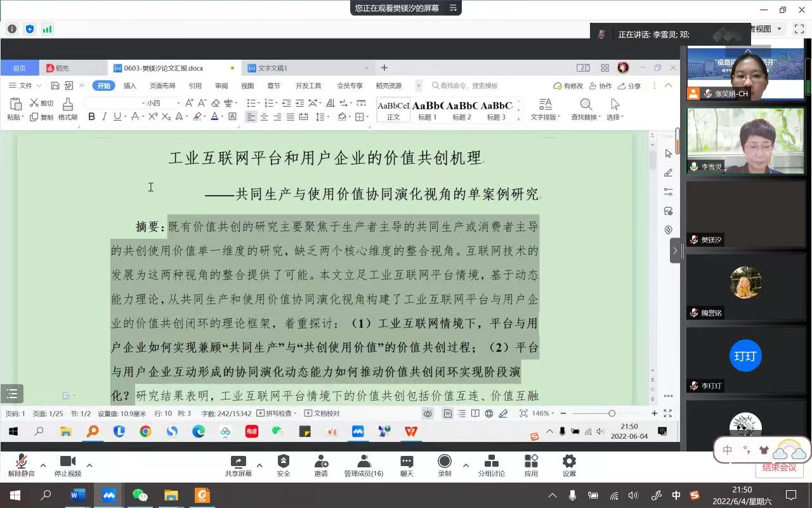The width and height of the screenshot is (812, 508).
Task: Turn off camera with Stop Video (停止视频)
Action: pos(67,462)
